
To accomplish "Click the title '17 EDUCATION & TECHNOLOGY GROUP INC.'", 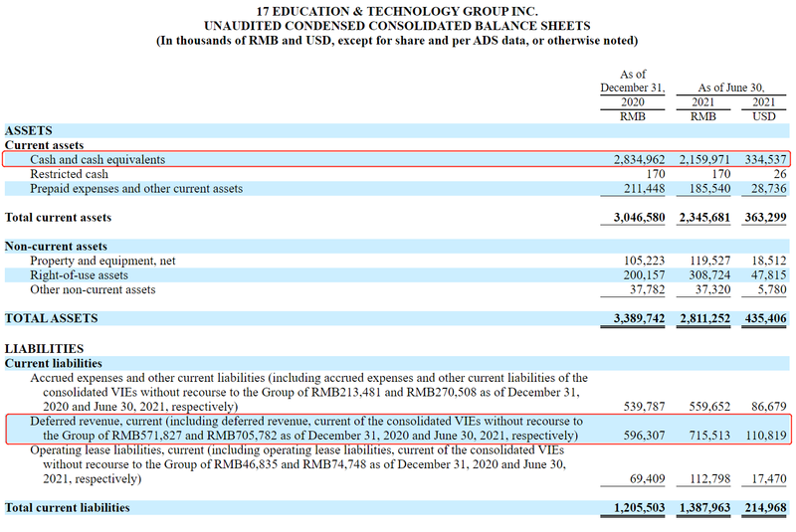I will [397, 11].
